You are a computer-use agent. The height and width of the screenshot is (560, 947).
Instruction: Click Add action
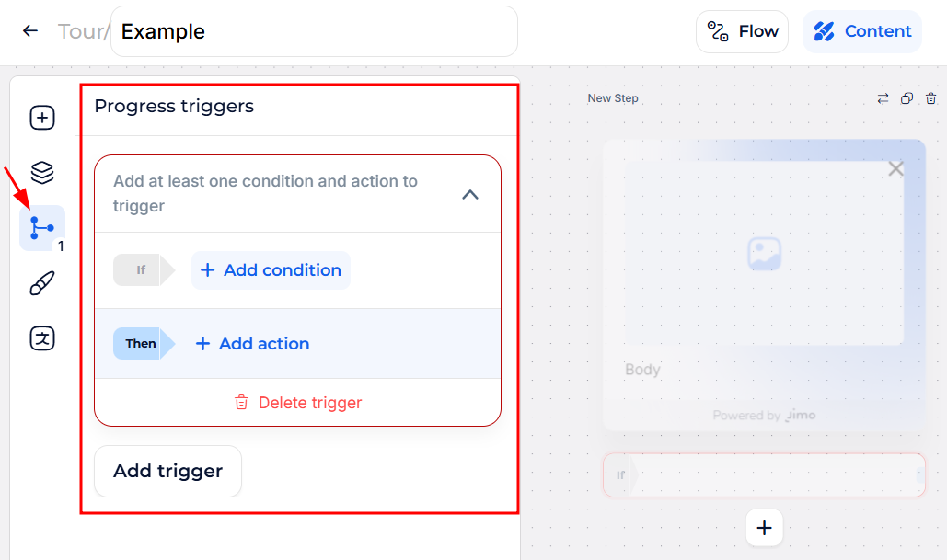click(x=252, y=344)
